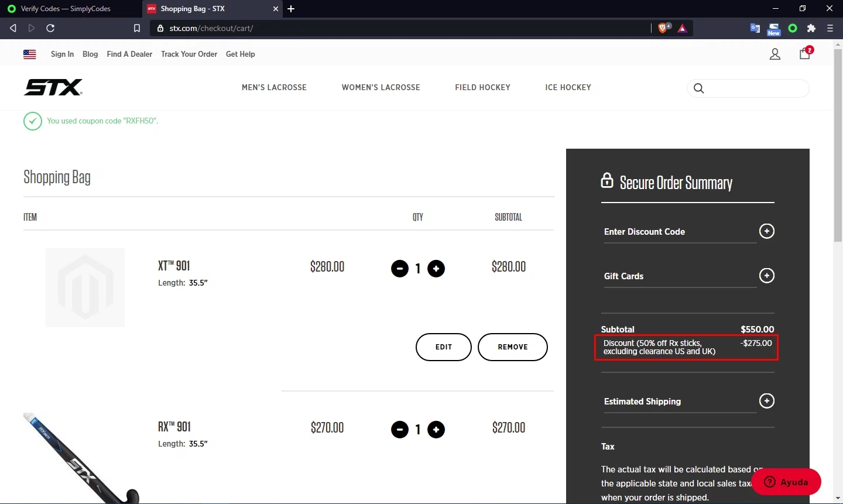Click the STX logo
The width and height of the screenshot is (843, 504).
(x=53, y=88)
